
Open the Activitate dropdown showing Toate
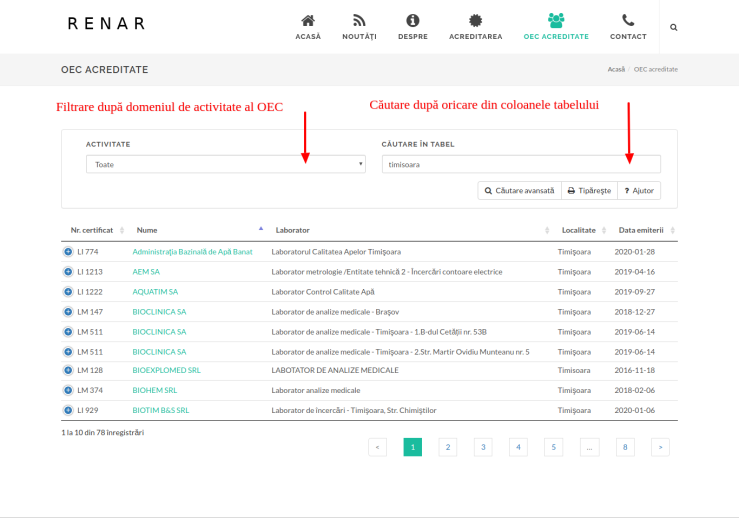(x=226, y=164)
